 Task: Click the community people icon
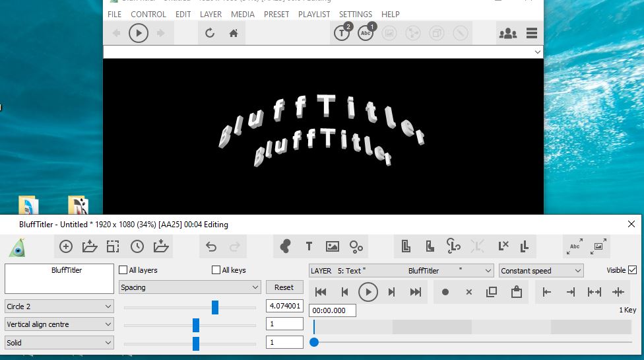coord(507,33)
